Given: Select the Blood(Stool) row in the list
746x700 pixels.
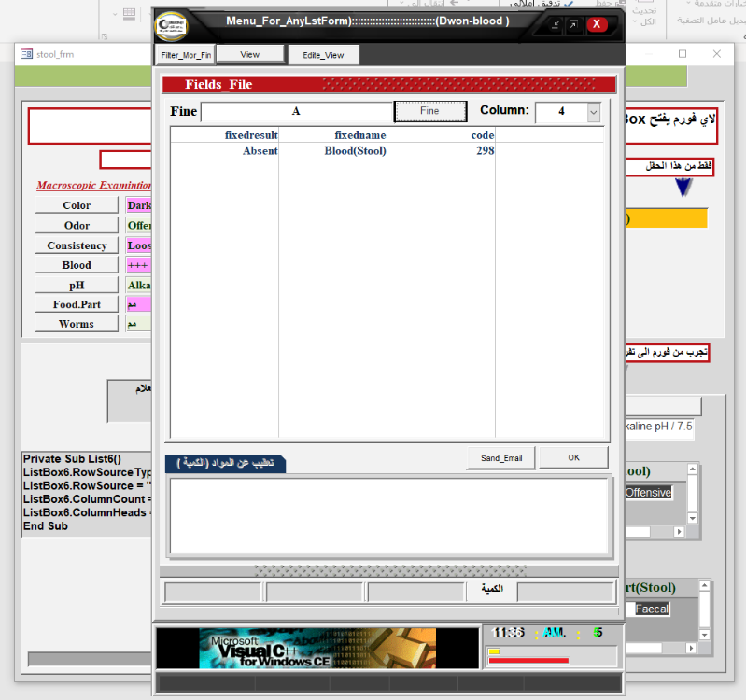Looking at the screenshot, I should click(x=355, y=150).
